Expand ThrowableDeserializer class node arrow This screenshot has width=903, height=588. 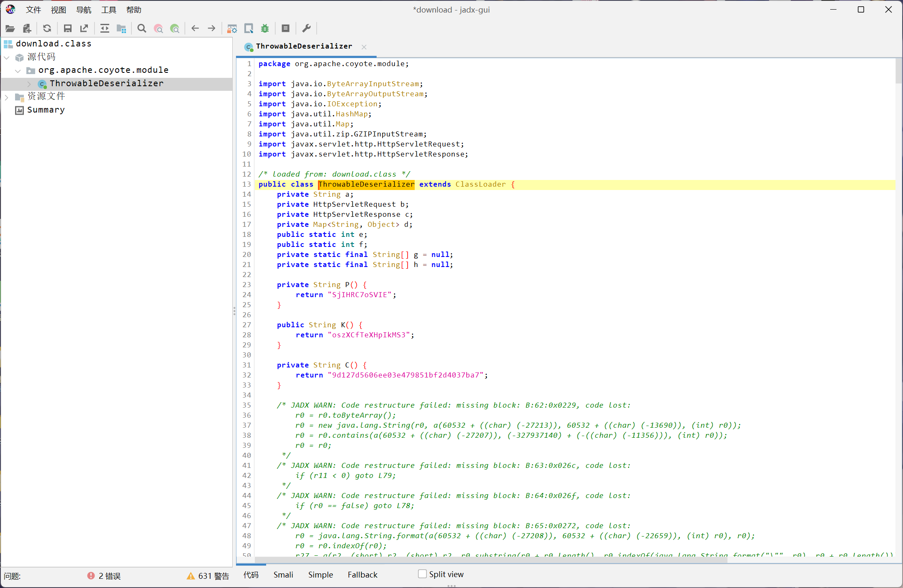click(29, 84)
